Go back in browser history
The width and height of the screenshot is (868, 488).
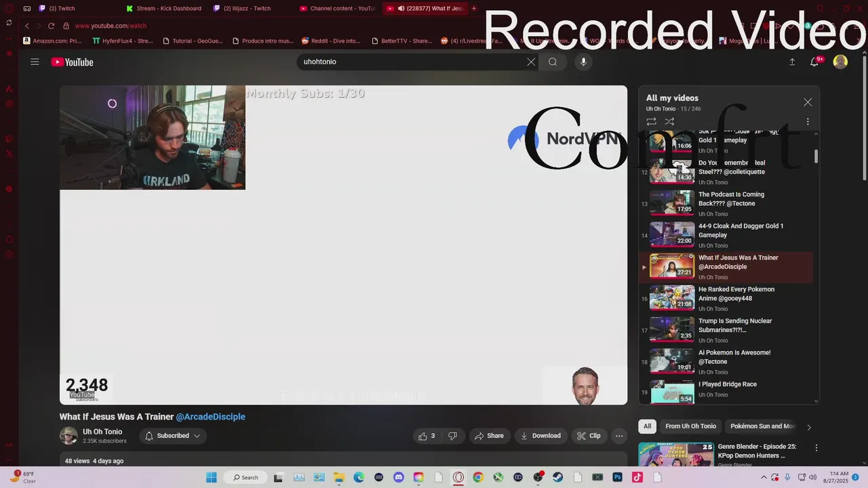tap(27, 26)
